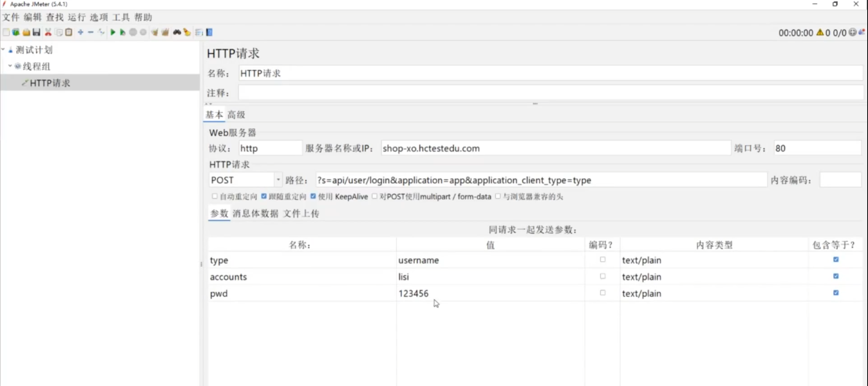Select the 基本 tab
Image resolution: width=868 pixels, height=386 pixels.
pyautogui.click(x=214, y=115)
